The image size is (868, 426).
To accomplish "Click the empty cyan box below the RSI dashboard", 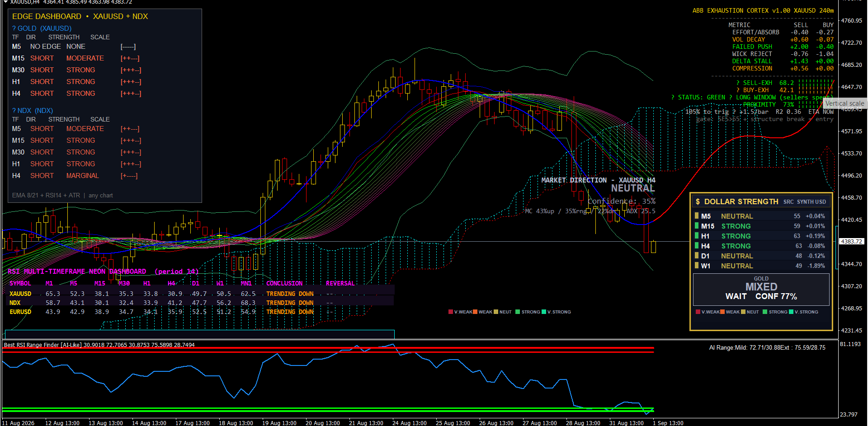I will point(200,334).
